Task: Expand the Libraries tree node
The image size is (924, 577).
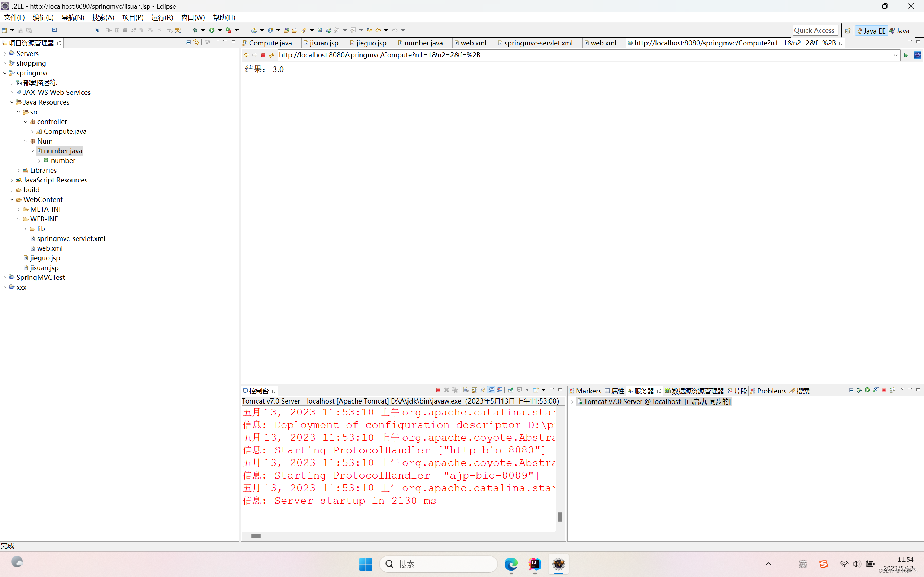Action: coord(19,171)
